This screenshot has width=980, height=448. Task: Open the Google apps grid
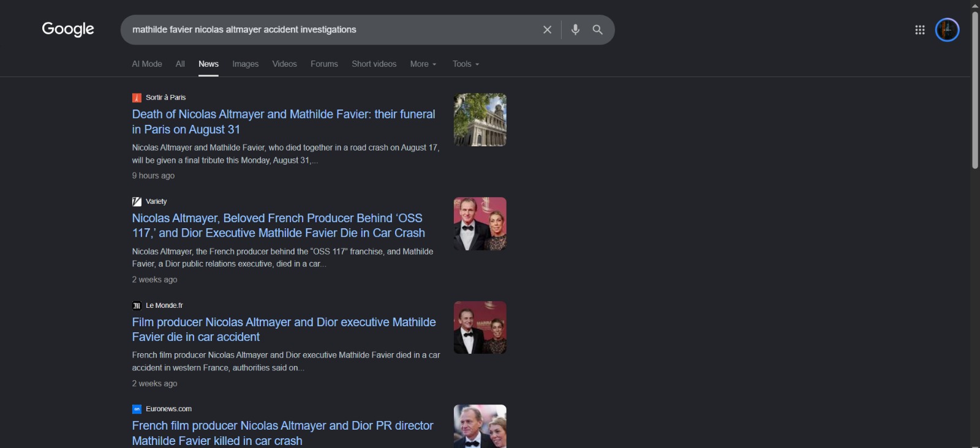(x=919, y=29)
